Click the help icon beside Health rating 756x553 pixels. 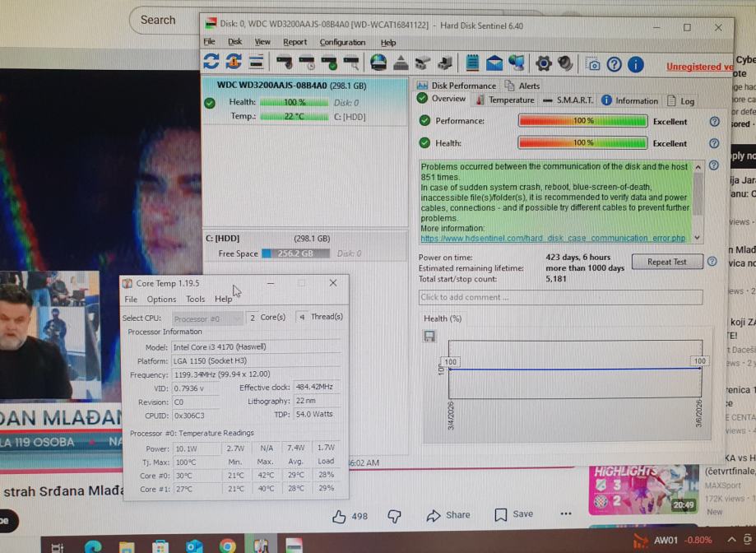pos(714,143)
